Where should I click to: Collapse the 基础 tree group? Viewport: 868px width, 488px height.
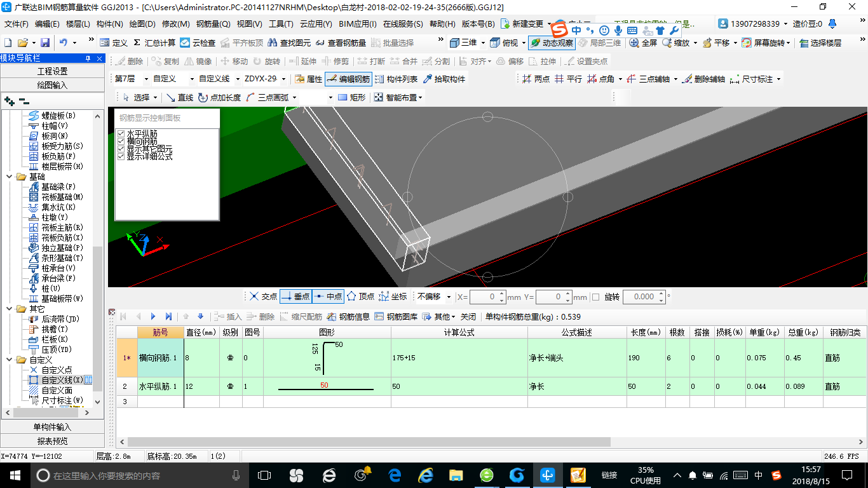(x=10, y=177)
